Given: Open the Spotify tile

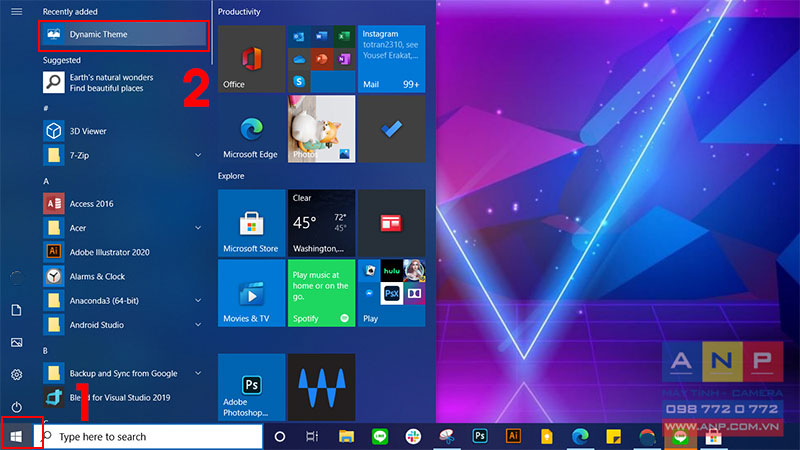Looking at the screenshot, I should pos(321,293).
